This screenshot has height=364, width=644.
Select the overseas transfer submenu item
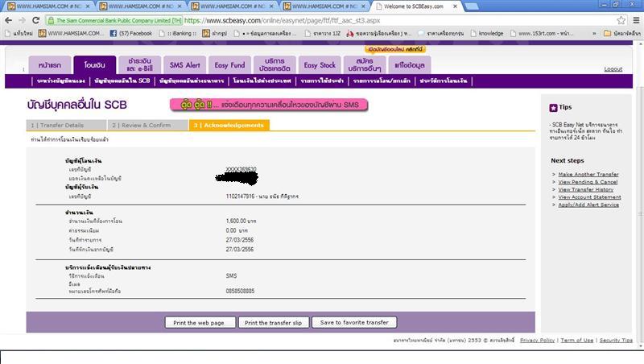[262, 81]
